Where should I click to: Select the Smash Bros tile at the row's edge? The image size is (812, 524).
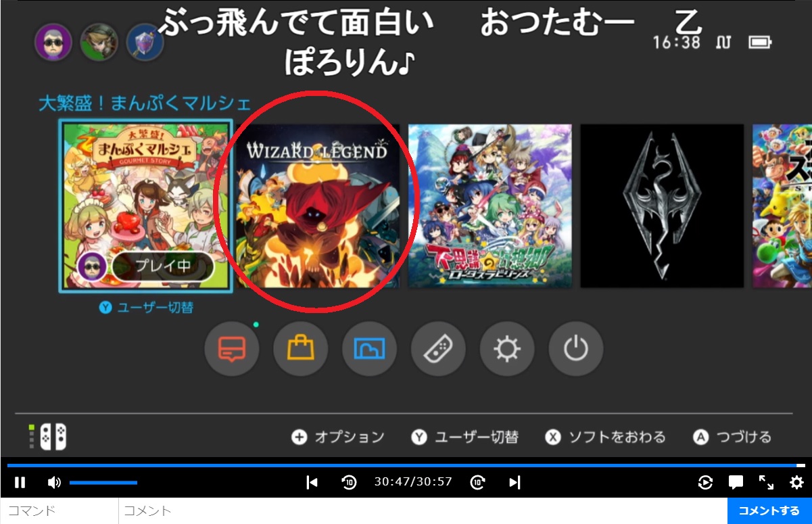click(782, 206)
